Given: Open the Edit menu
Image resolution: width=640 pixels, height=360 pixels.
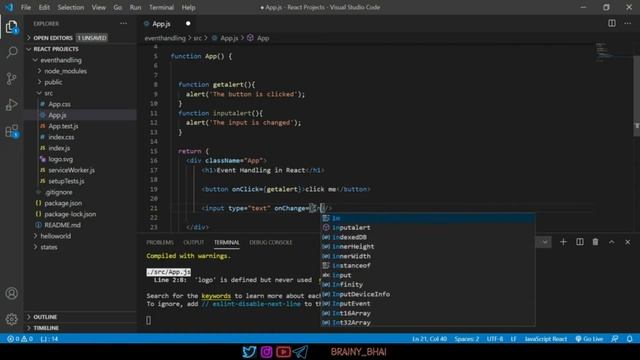Looking at the screenshot, I should 44,7.
